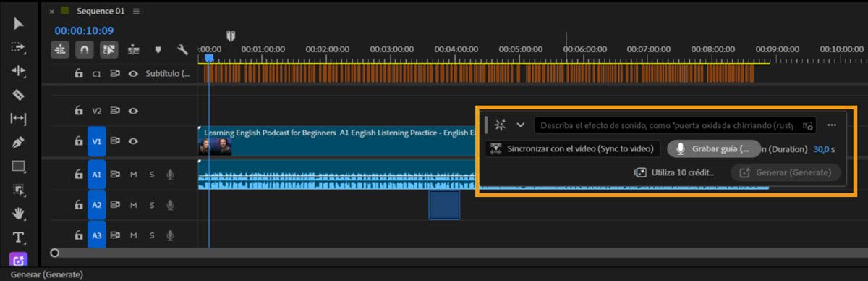
Task: Close the Sequence 01 tab
Action: tap(52, 12)
